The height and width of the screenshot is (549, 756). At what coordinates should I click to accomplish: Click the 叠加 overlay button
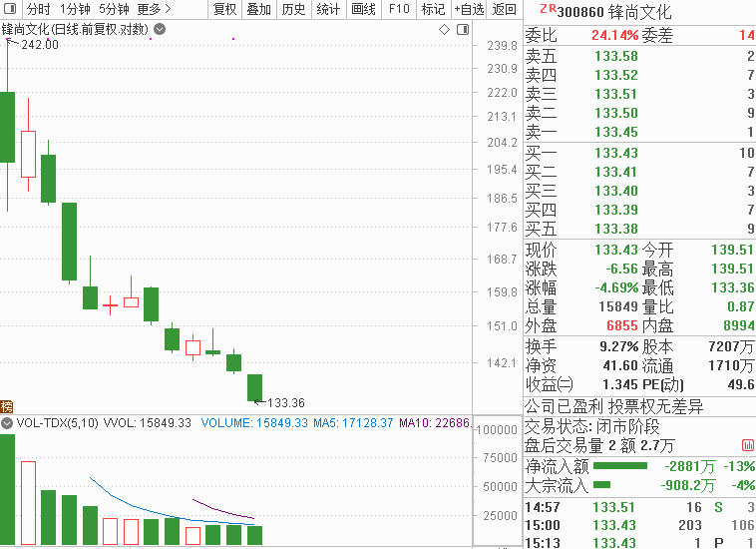(x=259, y=9)
